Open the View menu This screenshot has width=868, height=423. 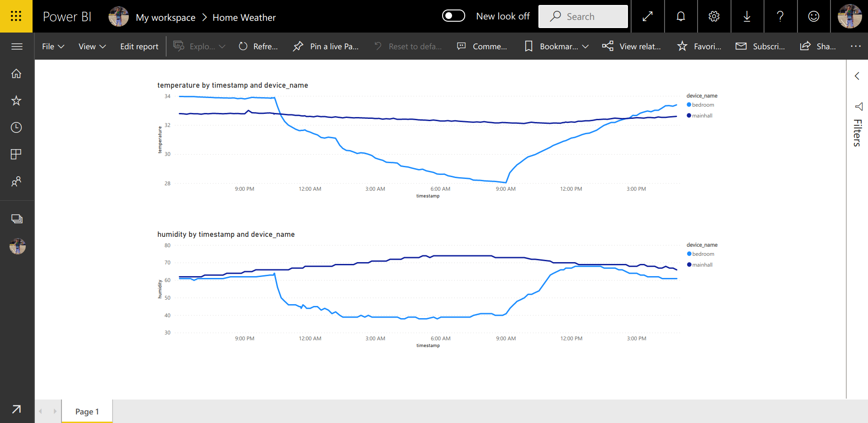click(x=92, y=46)
